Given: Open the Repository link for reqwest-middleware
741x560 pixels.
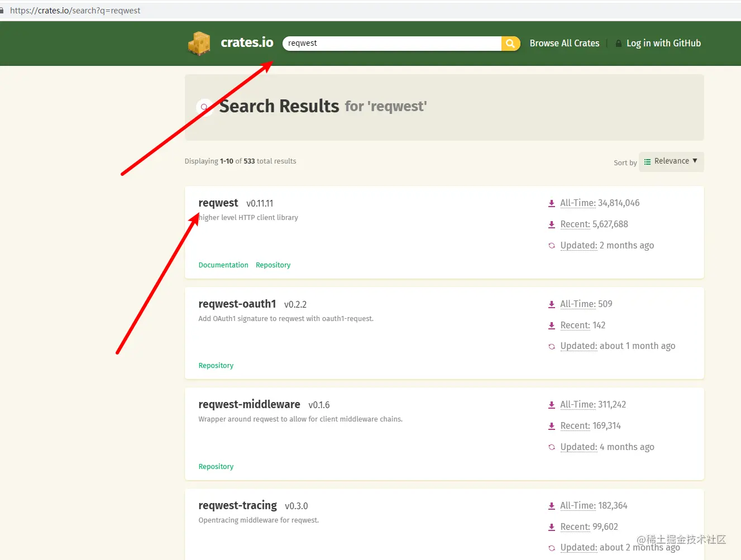Looking at the screenshot, I should (216, 467).
